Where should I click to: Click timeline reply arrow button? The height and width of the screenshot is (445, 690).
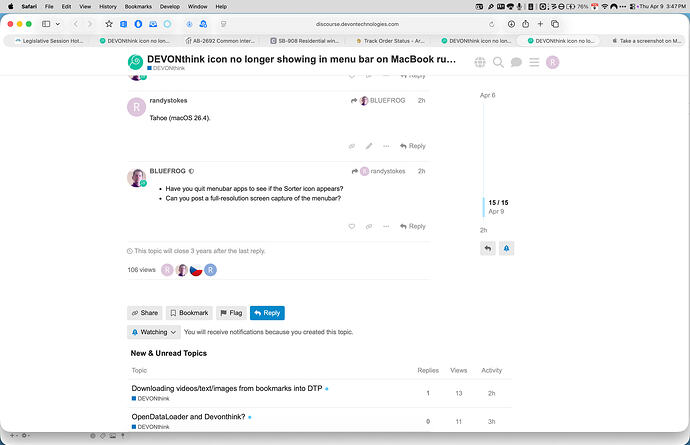(487, 248)
